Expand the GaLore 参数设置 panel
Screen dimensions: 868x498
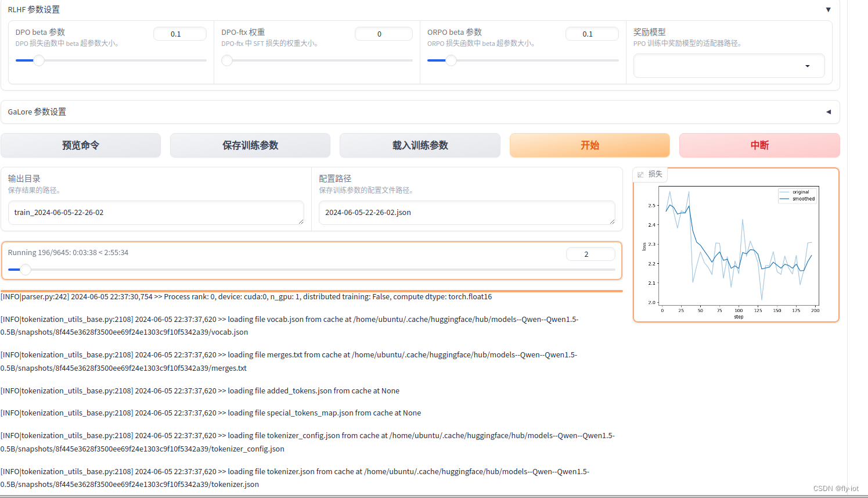828,112
